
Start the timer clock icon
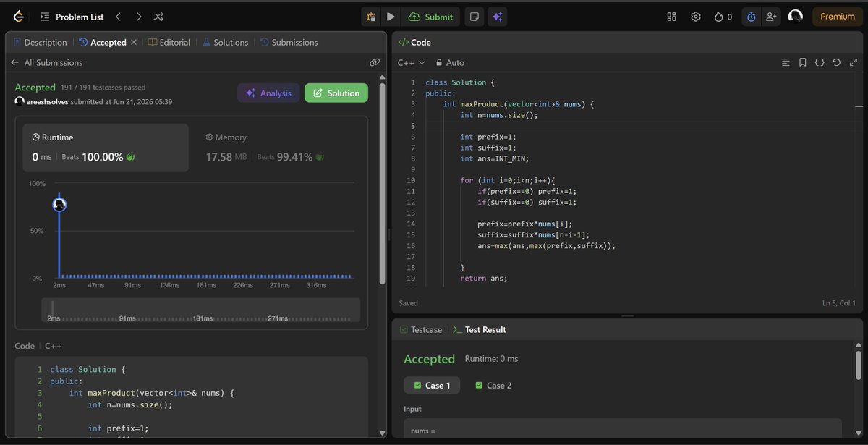751,16
